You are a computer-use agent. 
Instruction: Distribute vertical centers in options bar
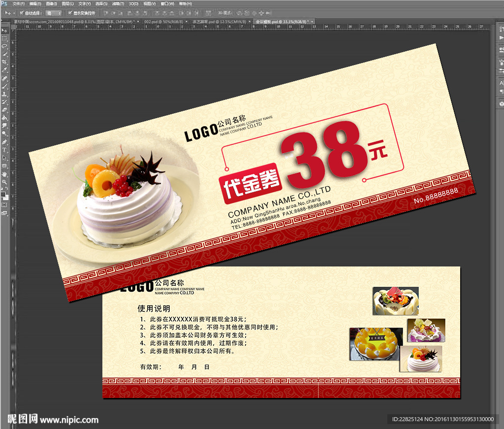[164, 13]
